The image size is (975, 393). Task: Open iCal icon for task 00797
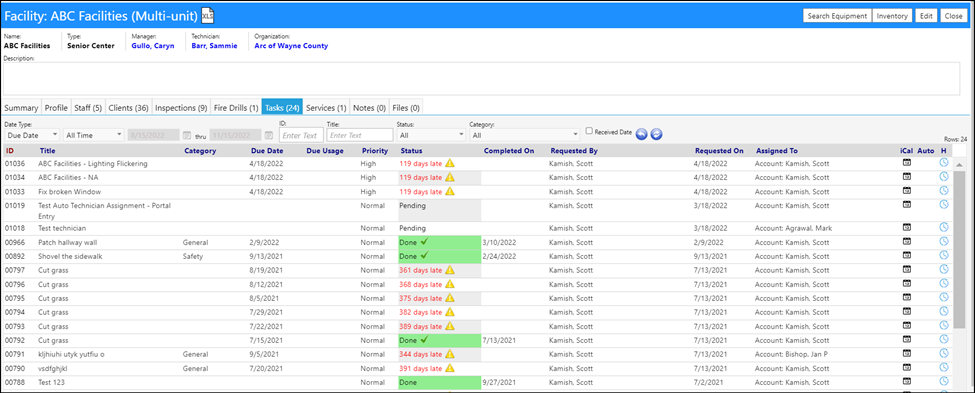907,269
